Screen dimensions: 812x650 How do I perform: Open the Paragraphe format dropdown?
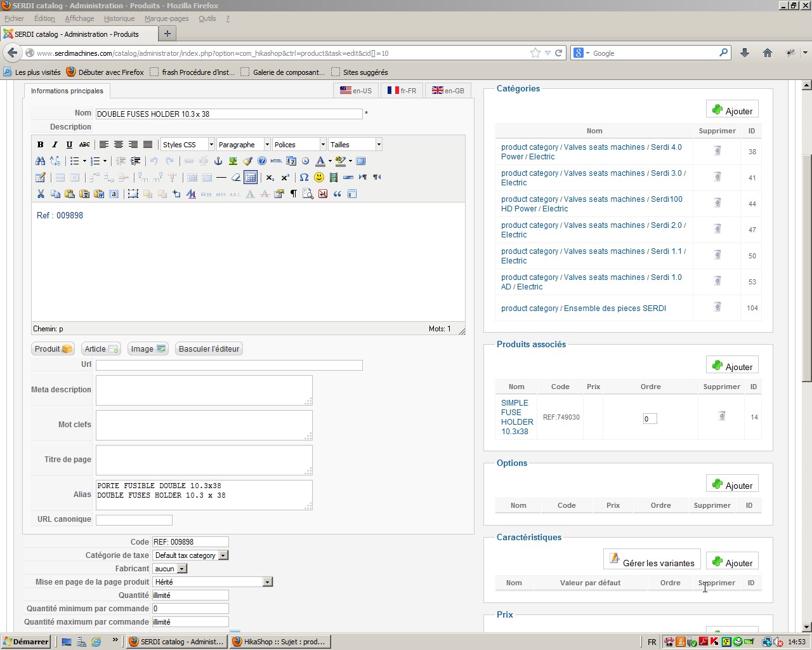pos(244,145)
